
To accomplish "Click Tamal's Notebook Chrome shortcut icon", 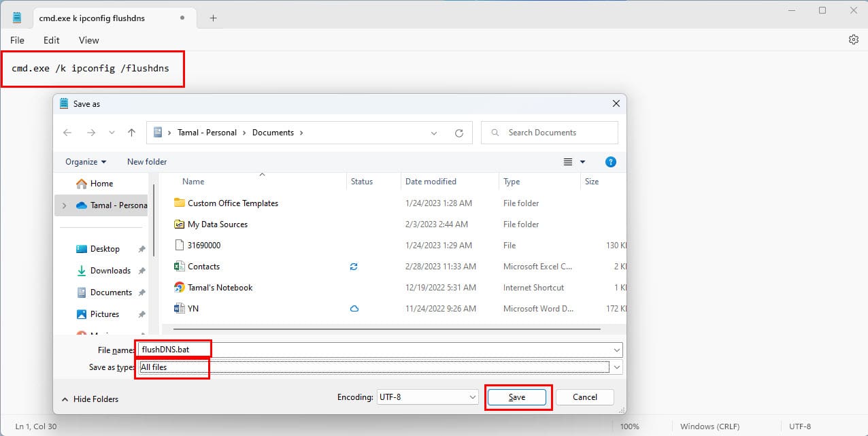I will (x=180, y=287).
